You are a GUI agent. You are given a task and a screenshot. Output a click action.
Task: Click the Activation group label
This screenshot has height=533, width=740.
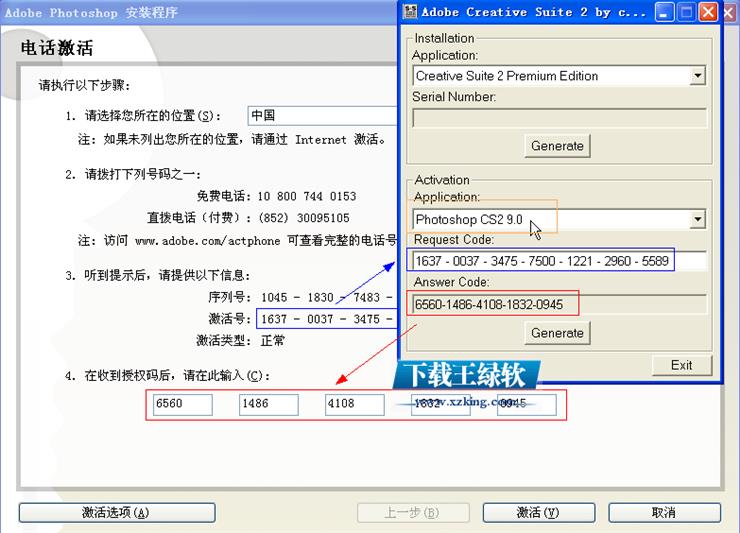442,180
